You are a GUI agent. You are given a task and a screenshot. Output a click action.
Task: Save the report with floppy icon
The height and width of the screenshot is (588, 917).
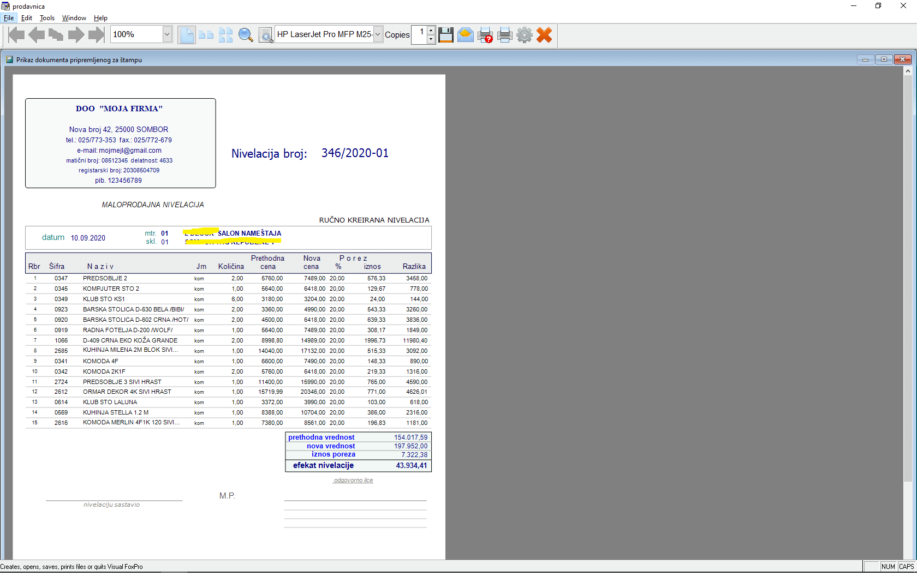[x=446, y=35]
